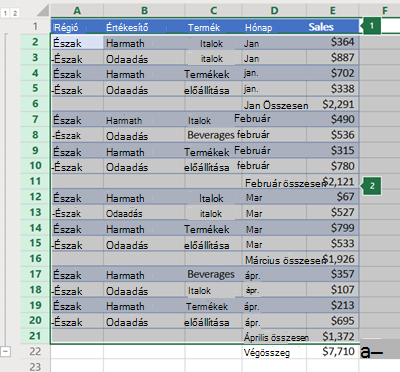Image resolution: width=400 pixels, height=372 pixels.
Task: Select row 16 header
Action: [x=35, y=258]
